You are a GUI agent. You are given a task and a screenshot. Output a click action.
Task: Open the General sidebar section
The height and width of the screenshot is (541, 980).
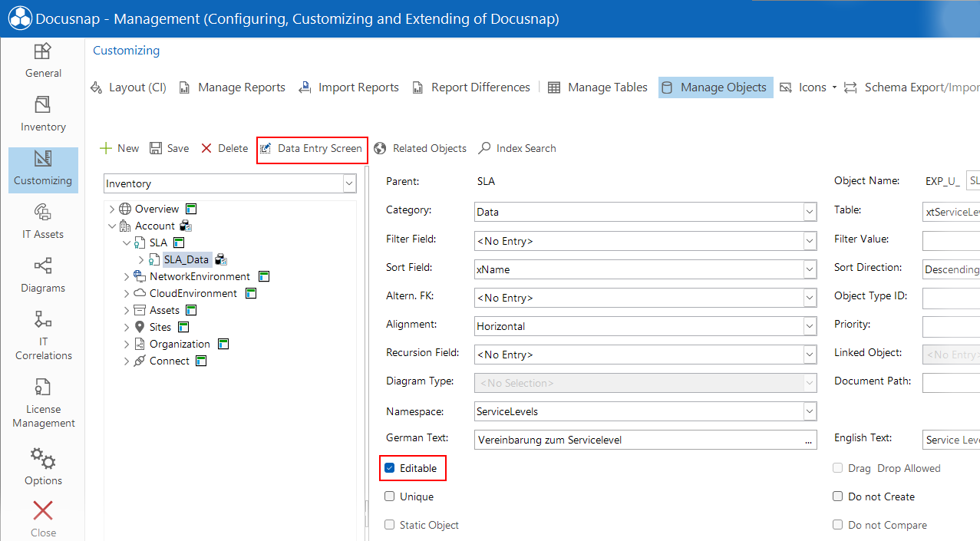pyautogui.click(x=43, y=61)
